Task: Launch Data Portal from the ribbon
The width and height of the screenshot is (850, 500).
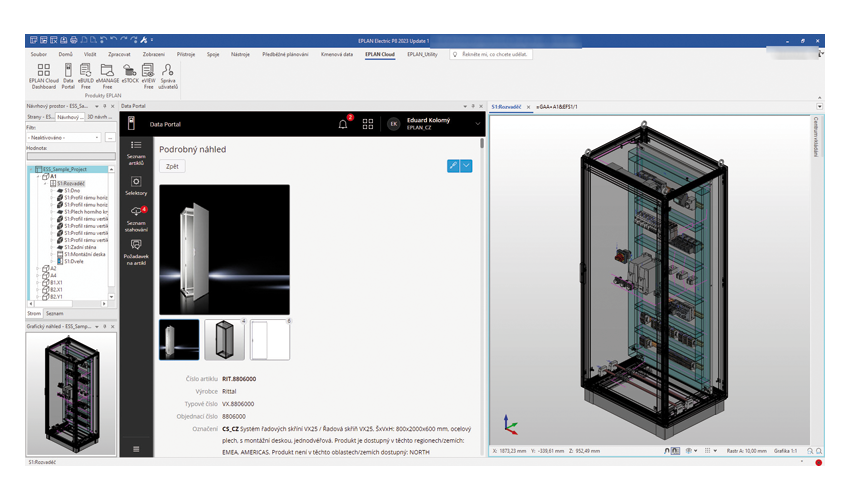Action: coord(68,76)
